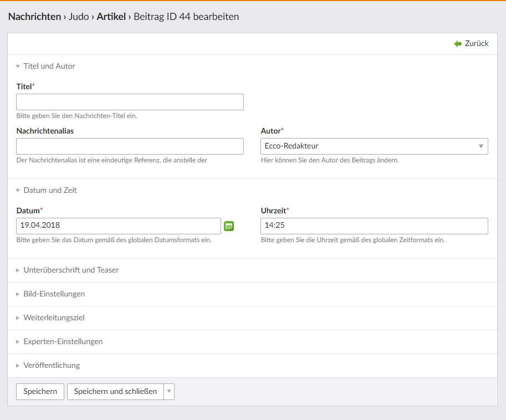Image resolution: width=506 pixels, height=420 pixels.
Task: Click the green Zurück arrow icon
Action: tap(458, 44)
